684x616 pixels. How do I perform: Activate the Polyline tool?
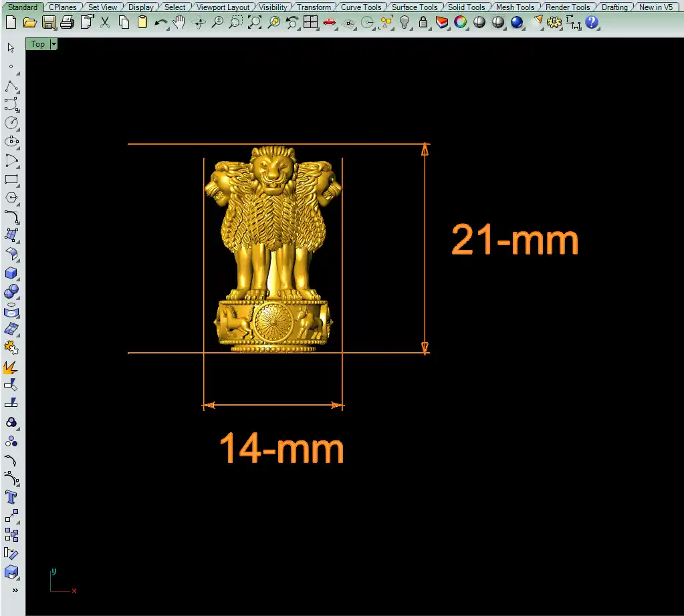coord(11,87)
